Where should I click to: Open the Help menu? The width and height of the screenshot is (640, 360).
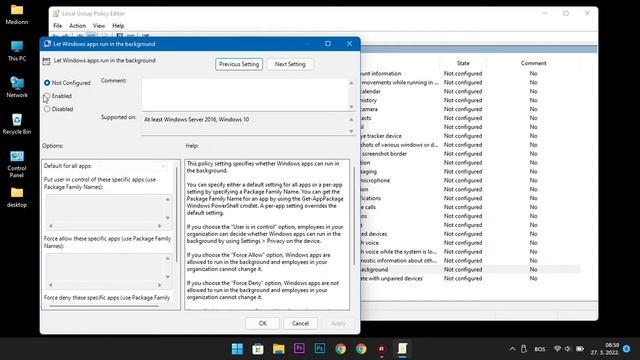click(x=118, y=26)
